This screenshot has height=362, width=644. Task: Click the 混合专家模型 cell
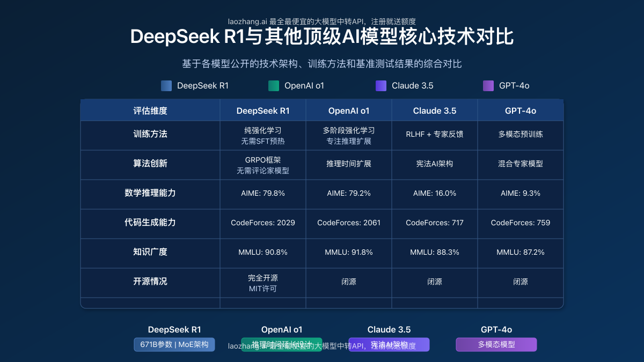521,164
